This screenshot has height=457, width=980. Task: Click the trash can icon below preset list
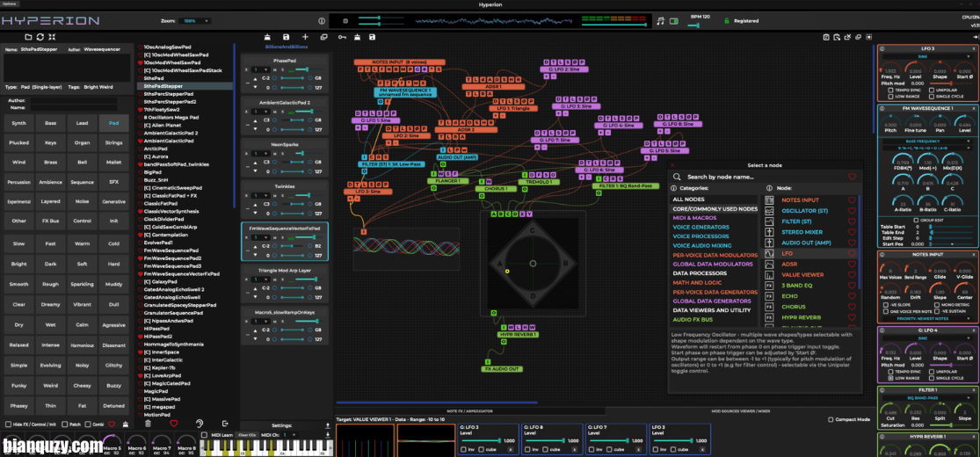(x=149, y=424)
